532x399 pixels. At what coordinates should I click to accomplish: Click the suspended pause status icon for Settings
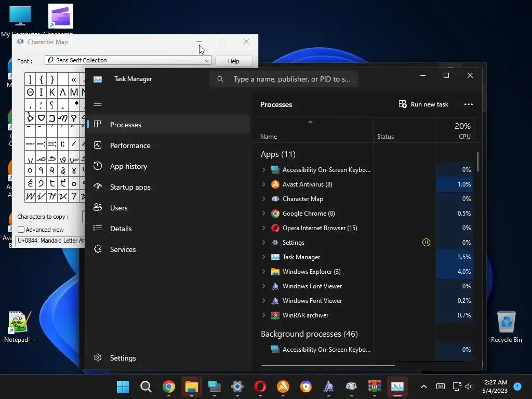tap(426, 242)
